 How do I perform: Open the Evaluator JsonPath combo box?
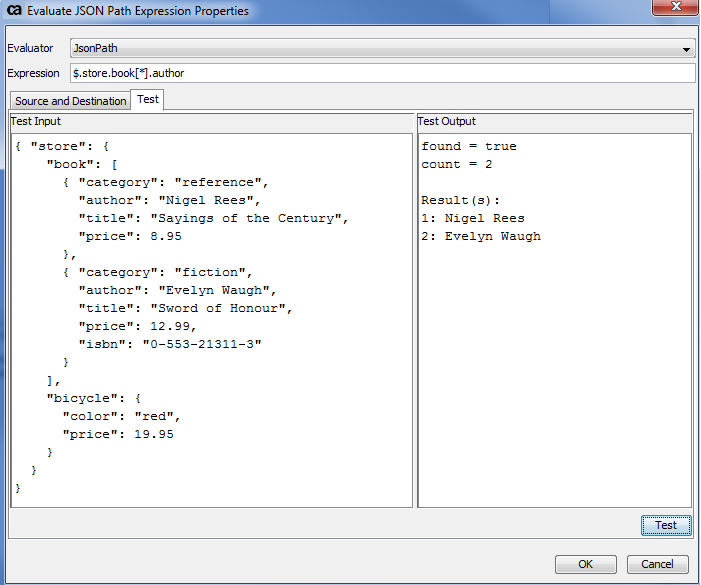coord(380,48)
